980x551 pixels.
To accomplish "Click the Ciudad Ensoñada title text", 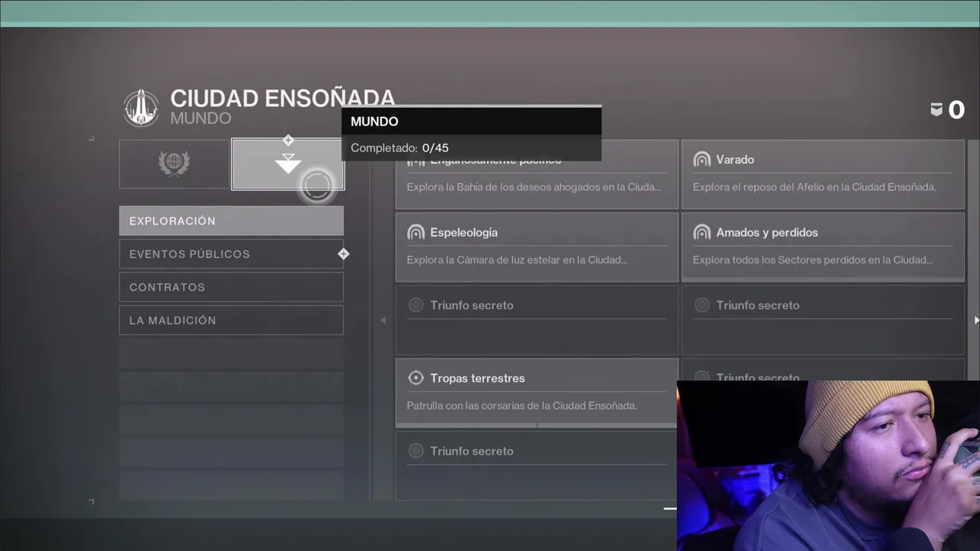I will click(283, 98).
